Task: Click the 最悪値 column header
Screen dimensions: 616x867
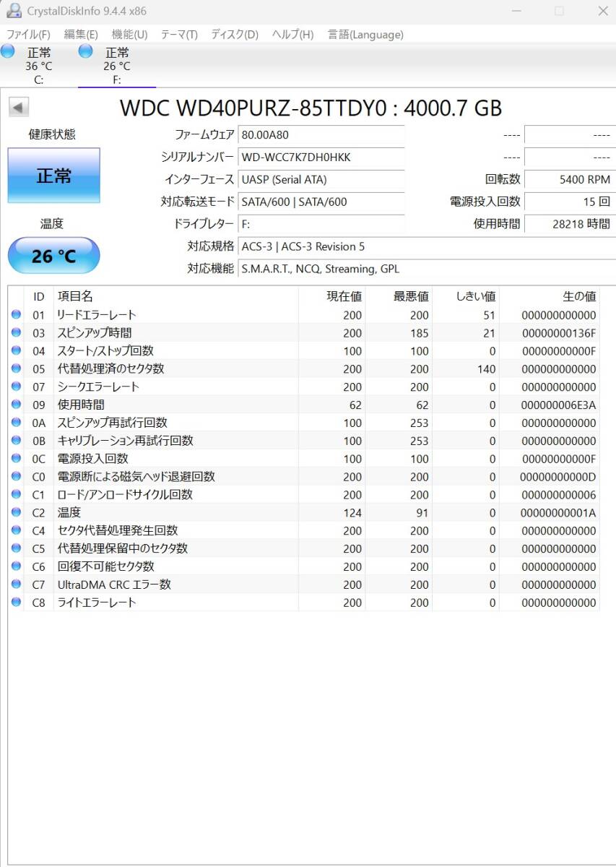Action: click(399, 296)
